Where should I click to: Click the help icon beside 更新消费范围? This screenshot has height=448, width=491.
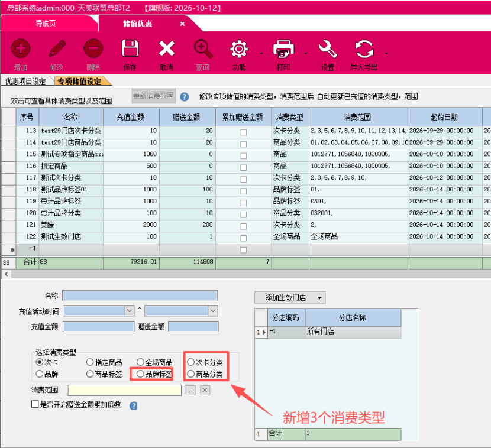tap(185, 97)
